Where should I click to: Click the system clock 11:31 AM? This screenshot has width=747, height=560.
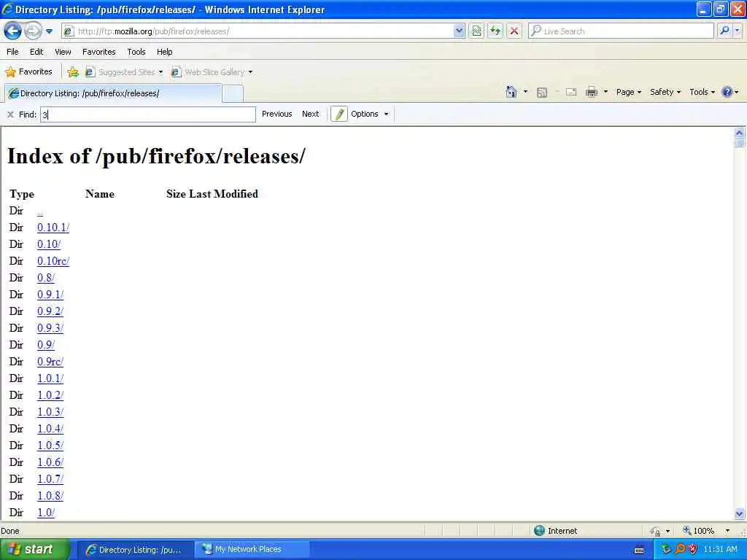(720, 550)
